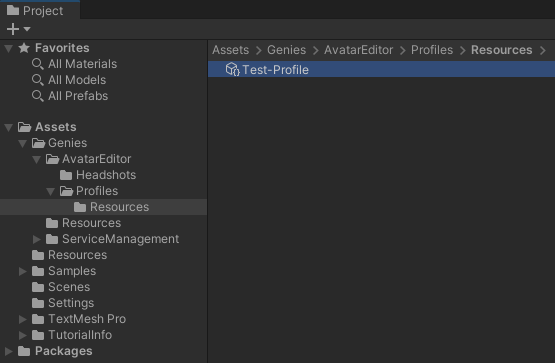Select the Headshots folder
The width and height of the screenshot is (555, 363).
(x=106, y=175)
